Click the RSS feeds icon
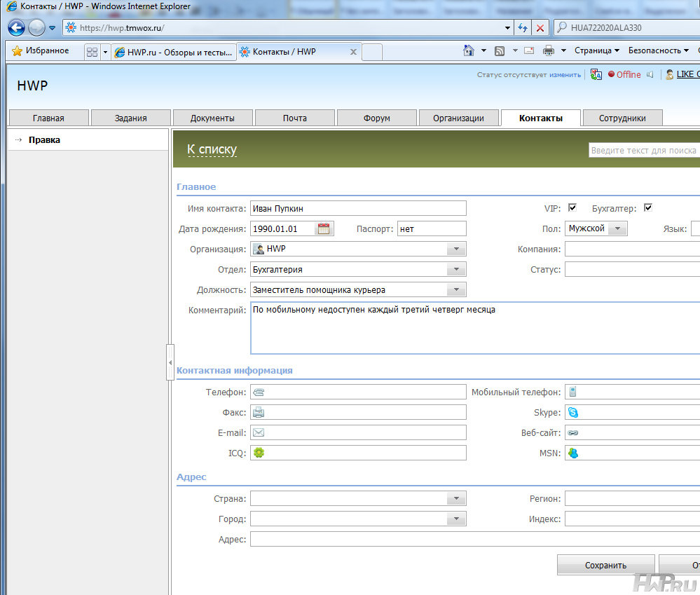 tap(500, 51)
